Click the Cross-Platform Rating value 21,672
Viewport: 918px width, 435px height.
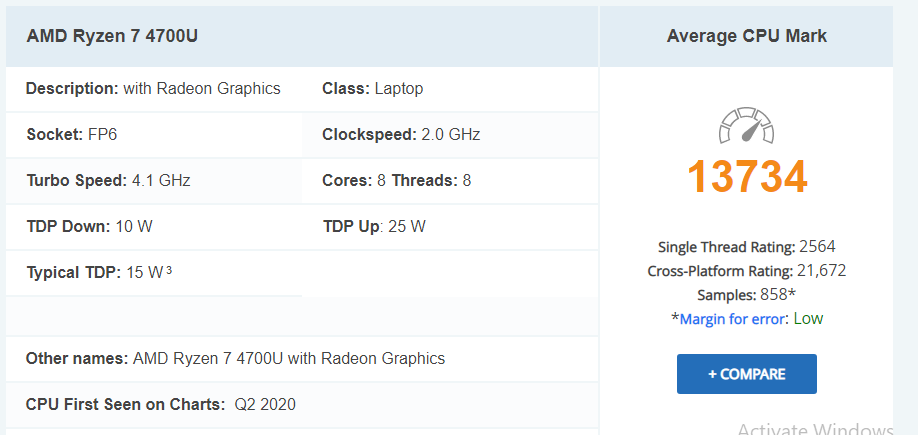[x=821, y=270]
